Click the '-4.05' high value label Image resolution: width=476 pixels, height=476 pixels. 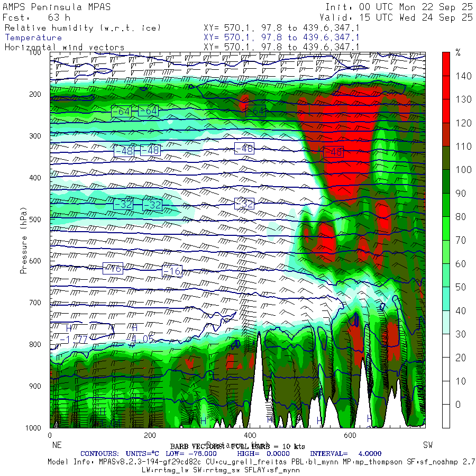pos(141,339)
